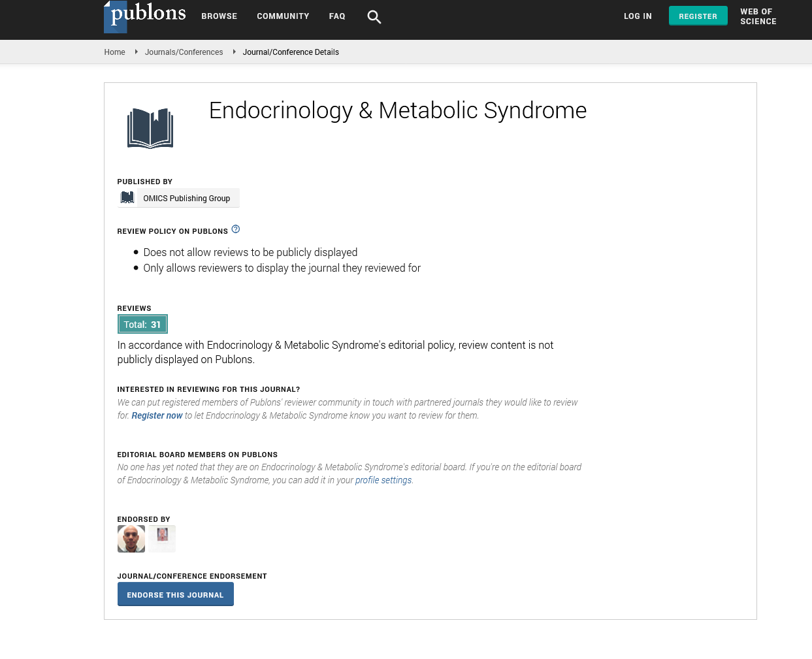The image size is (812, 659).
Task: Click the Total: 31 reviews badge
Action: click(x=142, y=325)
